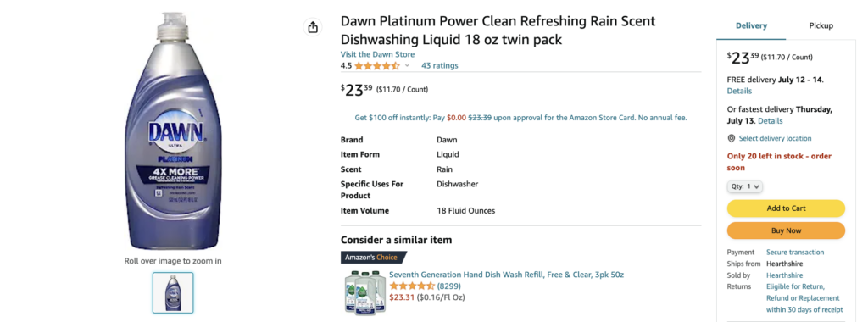Select the Dawn bottle thumbnail image
The image size is (868, 322).
[173, 292]
